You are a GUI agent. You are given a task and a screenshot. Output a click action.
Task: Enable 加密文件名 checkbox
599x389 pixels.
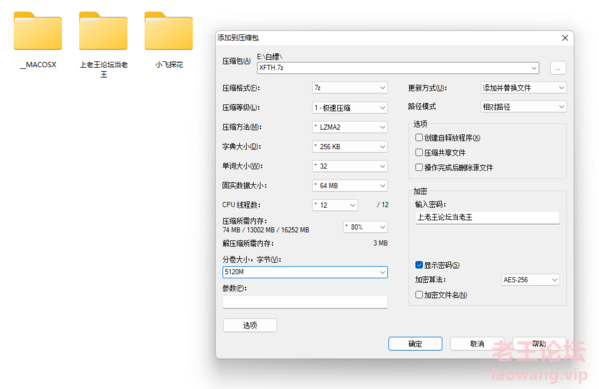click(x=419, y=295)
